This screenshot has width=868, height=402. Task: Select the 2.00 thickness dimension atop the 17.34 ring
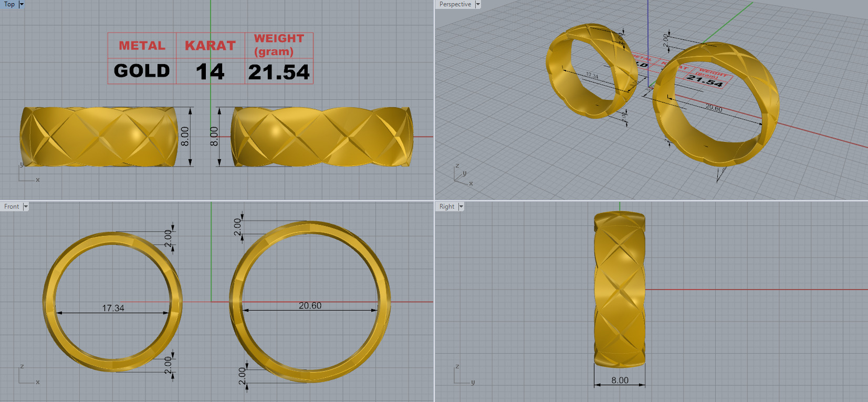click(168, 238)
